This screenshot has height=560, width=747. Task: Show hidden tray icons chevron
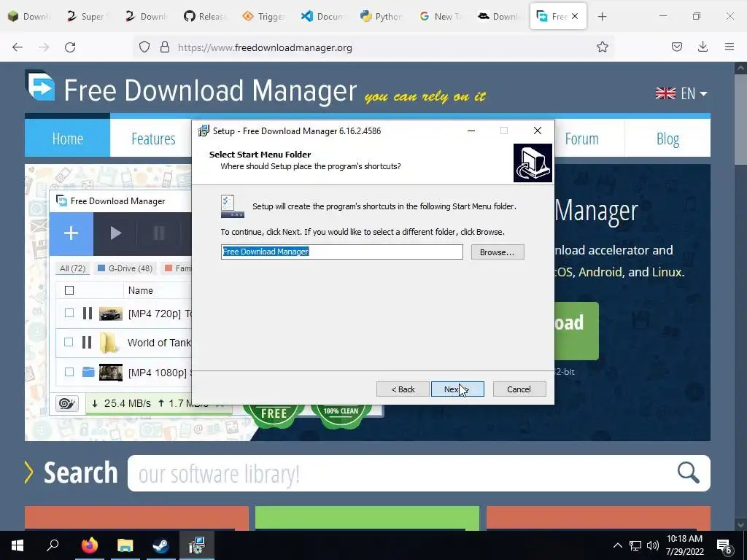(617, 545)
